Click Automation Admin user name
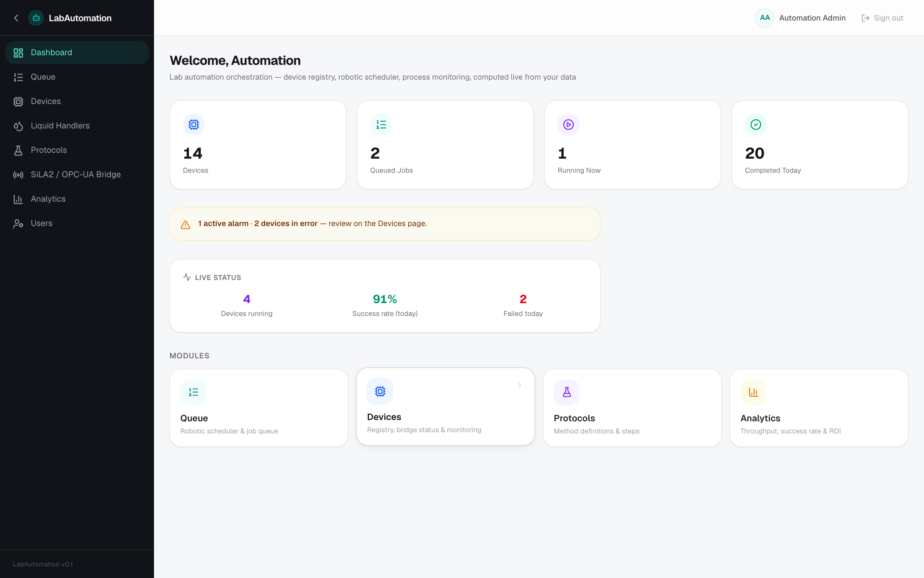 pyautogui.click(x=812, y=18)
